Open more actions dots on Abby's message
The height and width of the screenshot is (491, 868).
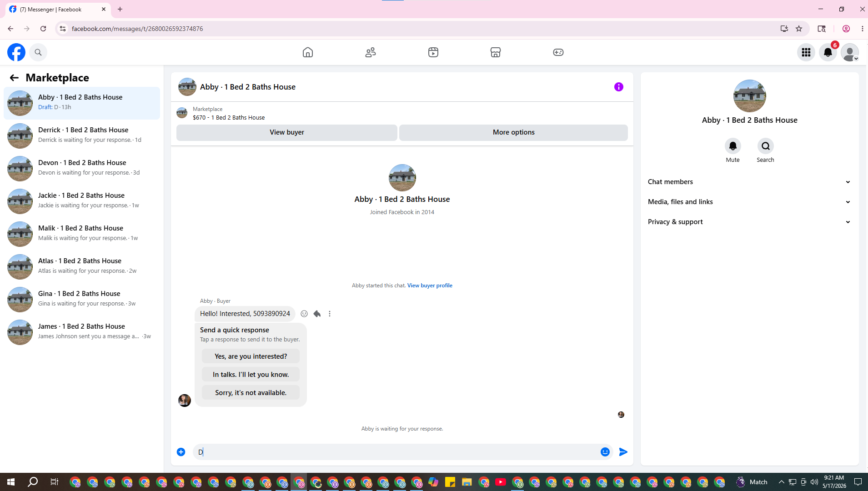point(330,314)
